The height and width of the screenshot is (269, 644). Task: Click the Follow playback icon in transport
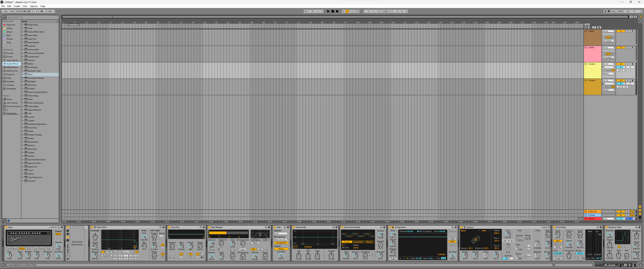(x=306, y=11)
